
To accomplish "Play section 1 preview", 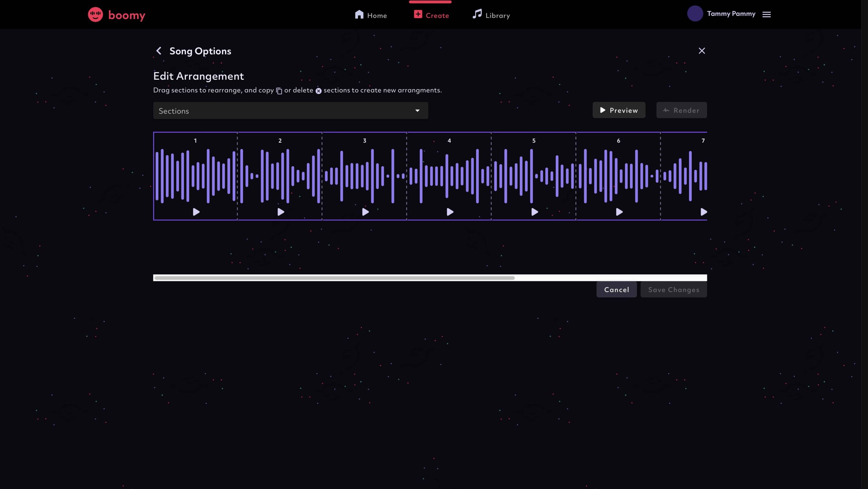I will (196, 212).
